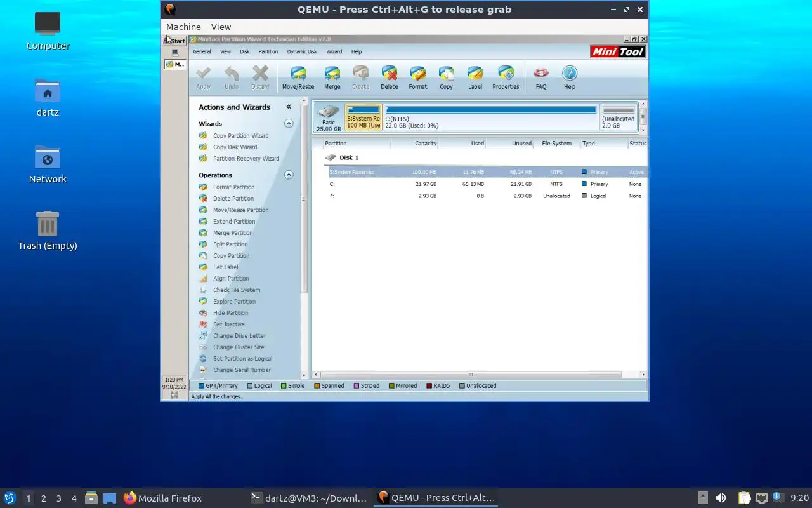This screenshot has height=508, width=812.
Task: Click Hide Partition operation
Action: click(x=230, y=313)
